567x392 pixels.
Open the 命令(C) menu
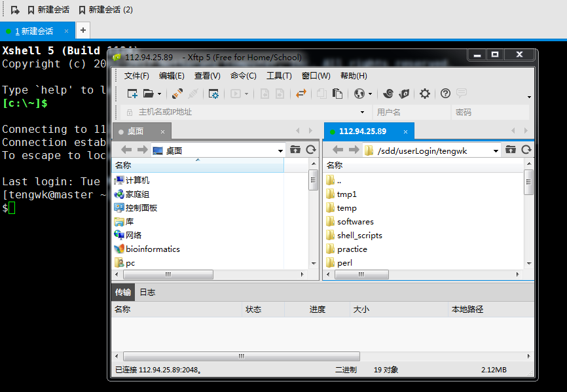coord(244,76)
